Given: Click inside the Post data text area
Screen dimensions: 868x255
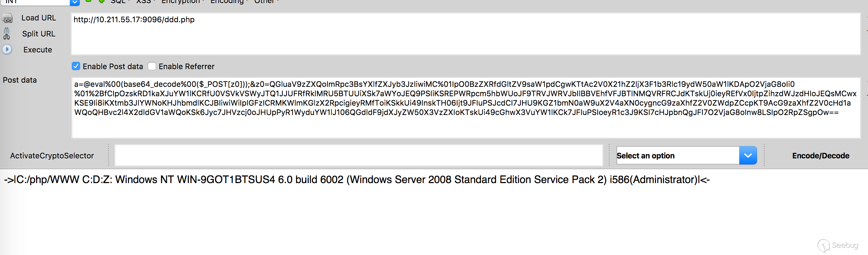Looking at the screenshot, I should 466,126.
